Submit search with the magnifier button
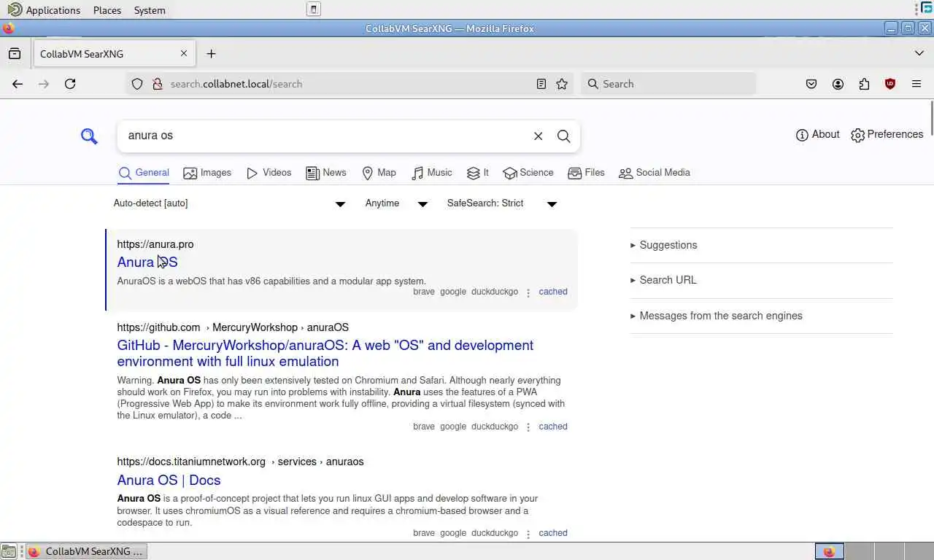This screenshot has width=934, height=560. [x=563, y=136]
